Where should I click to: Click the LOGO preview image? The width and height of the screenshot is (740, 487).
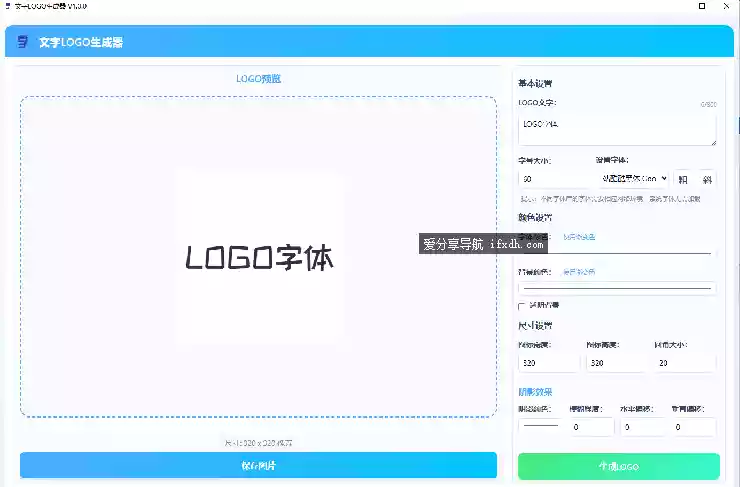[259, 257]
